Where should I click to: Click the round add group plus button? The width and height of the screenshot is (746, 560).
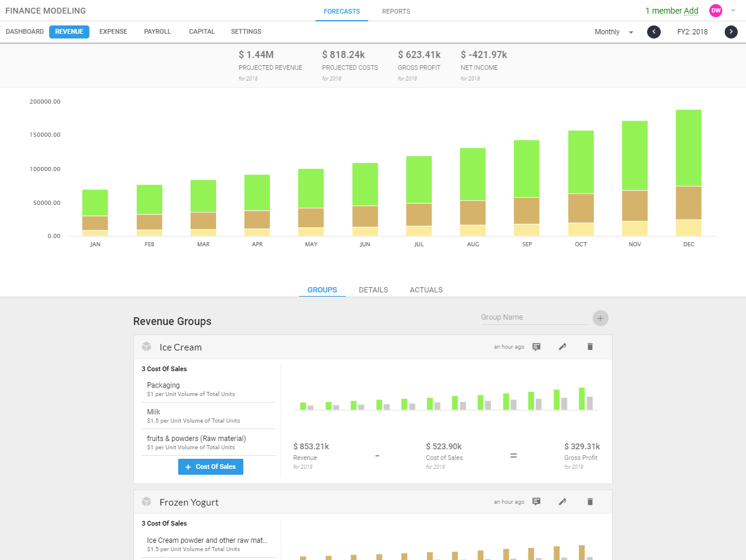click(x=600, y=318)
